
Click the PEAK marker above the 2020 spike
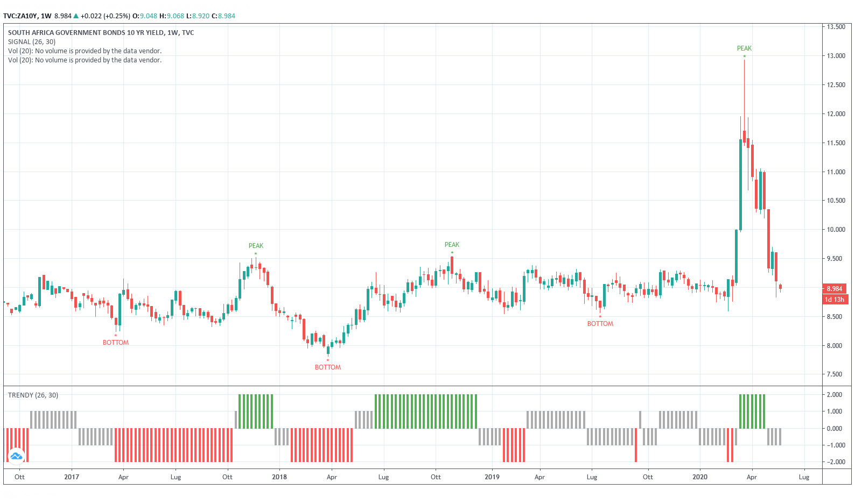pos(744,48)
